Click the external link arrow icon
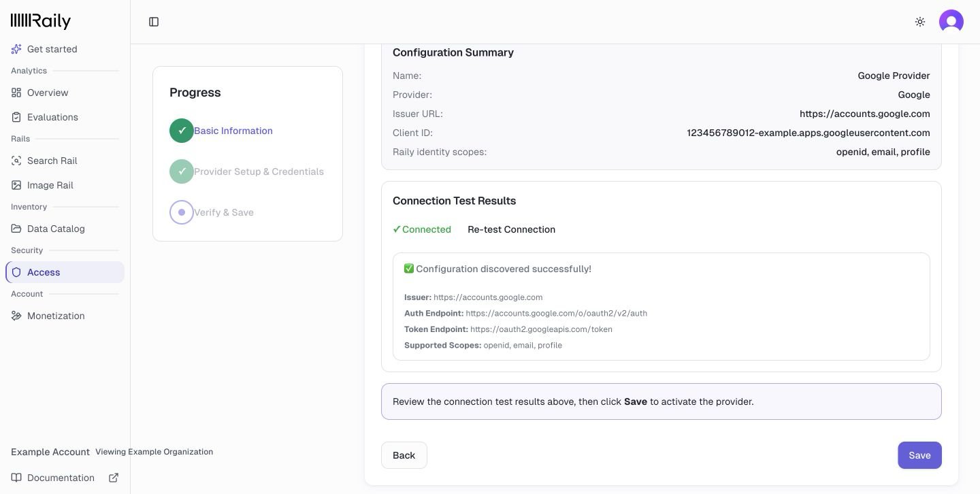Viewport: 980px width, 494px height. (x=114, y=478)
